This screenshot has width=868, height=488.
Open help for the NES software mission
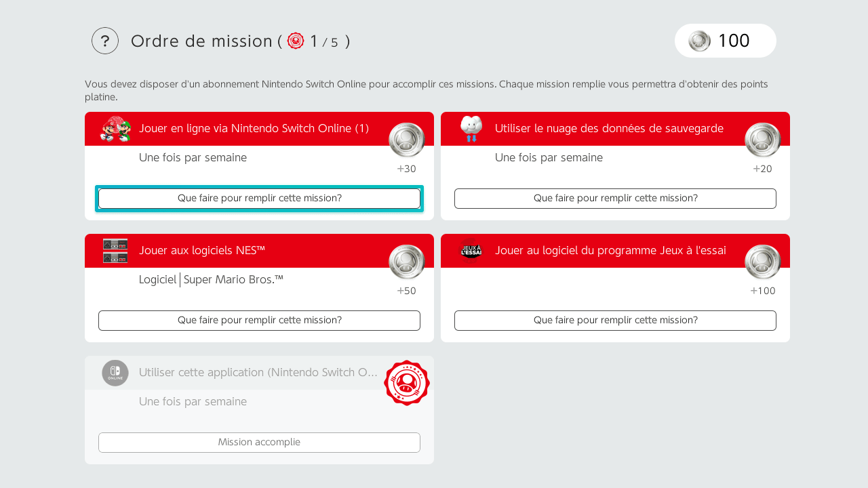click(x=259, y=321)
